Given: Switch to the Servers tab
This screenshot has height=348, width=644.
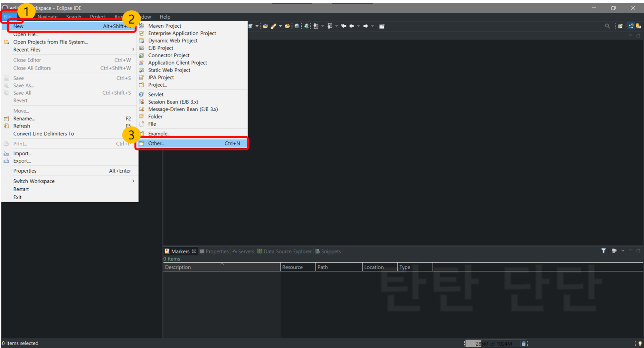Looking at the screenshot, I should [246, 251].
